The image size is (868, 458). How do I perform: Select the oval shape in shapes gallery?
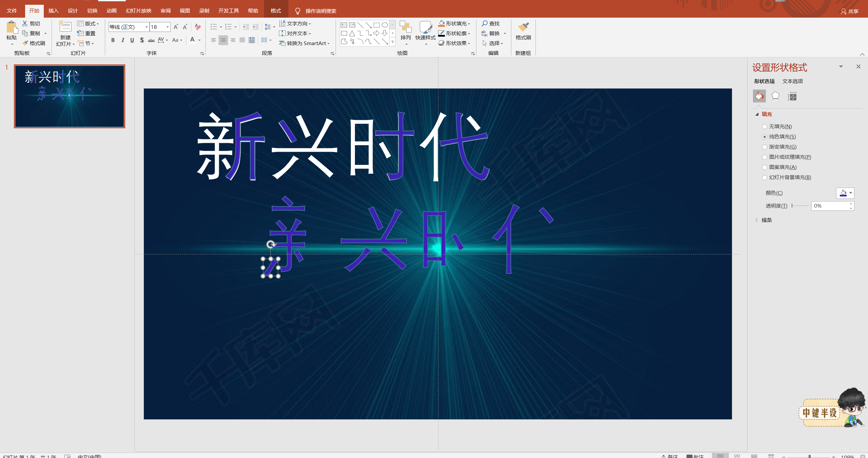(x=384, y=25)
